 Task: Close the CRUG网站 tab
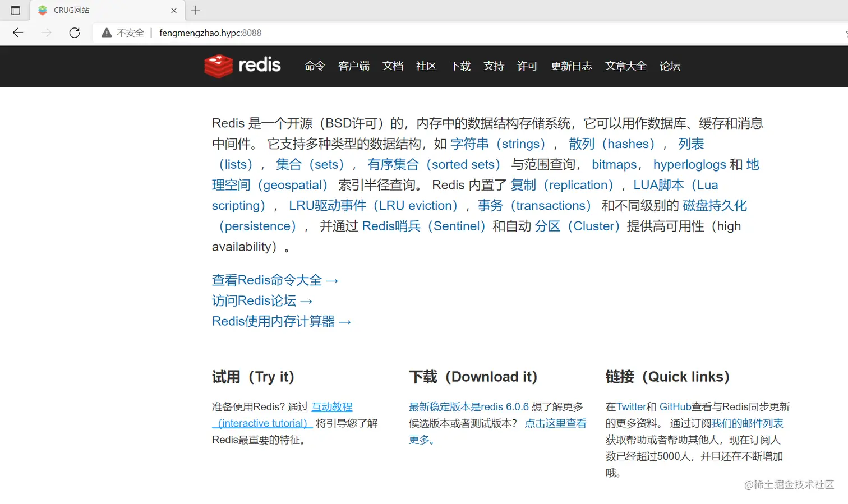[x=174, y=10]
